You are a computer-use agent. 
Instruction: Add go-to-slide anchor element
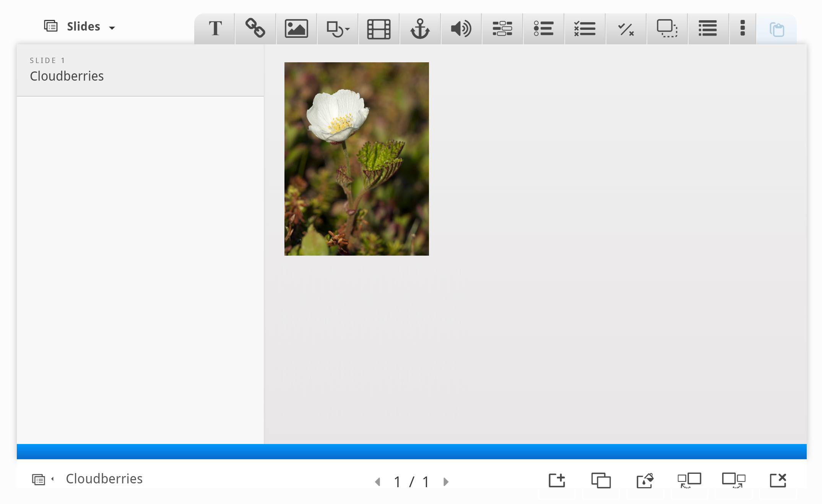(420, 29)
